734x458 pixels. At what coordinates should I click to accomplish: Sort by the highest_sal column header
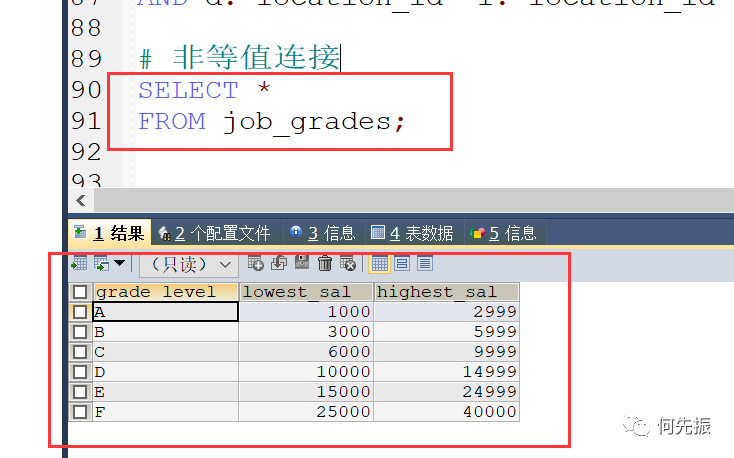447,292
